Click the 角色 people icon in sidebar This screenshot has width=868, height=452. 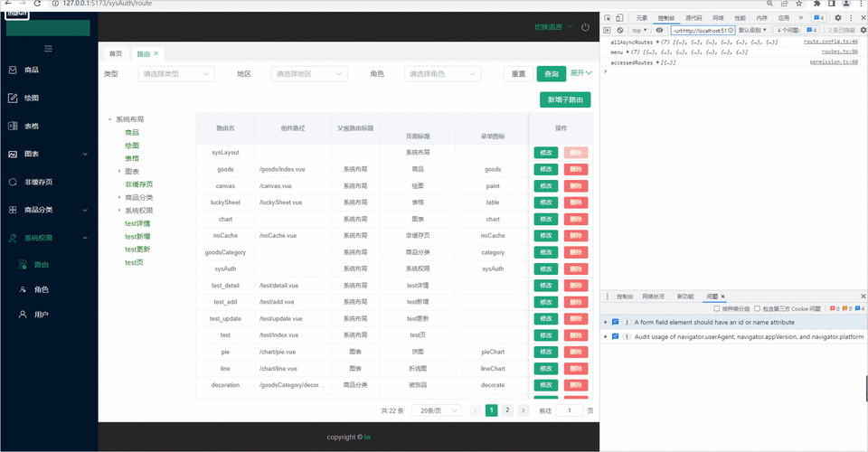23,289
